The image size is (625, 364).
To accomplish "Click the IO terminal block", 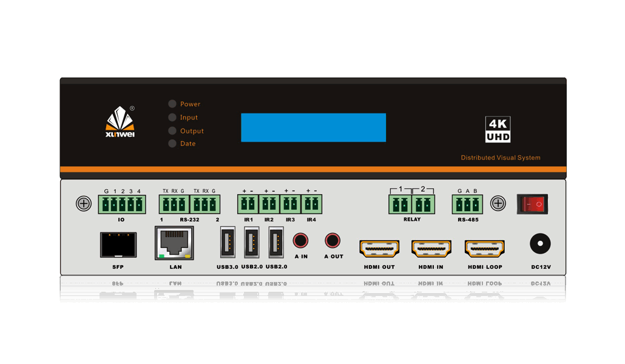I will pos(122,204).
